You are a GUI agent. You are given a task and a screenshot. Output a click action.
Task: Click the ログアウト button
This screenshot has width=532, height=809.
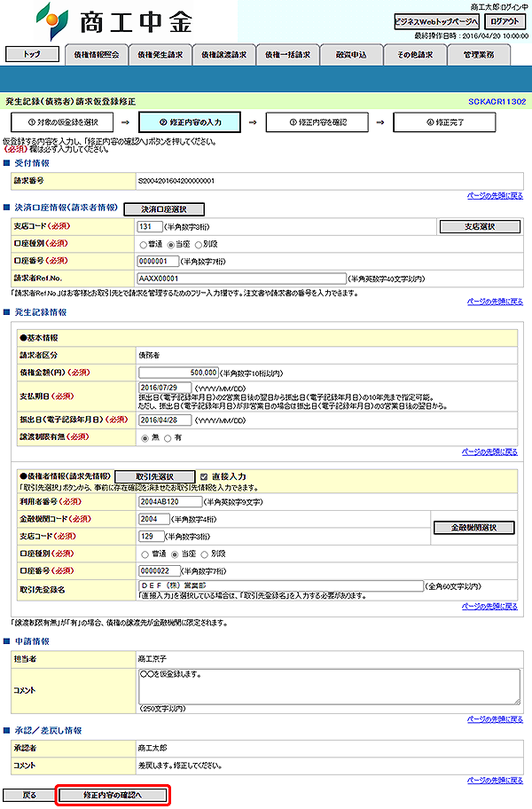[505, 21]
